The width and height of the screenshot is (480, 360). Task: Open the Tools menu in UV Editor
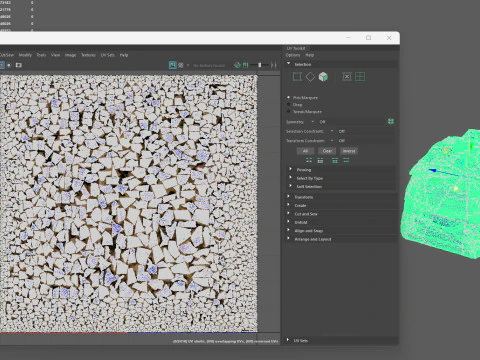(x=41, y=55)
